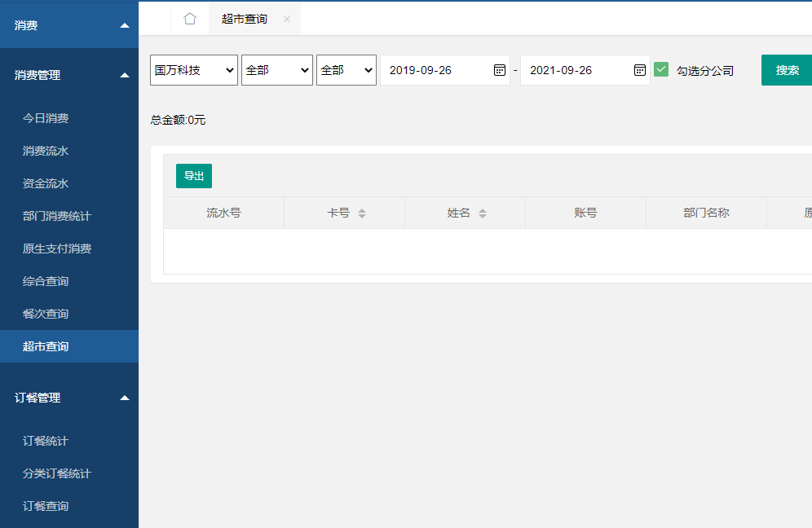
Task: Open the third 全部 dropdown
Action: click(x=346, y=70)
